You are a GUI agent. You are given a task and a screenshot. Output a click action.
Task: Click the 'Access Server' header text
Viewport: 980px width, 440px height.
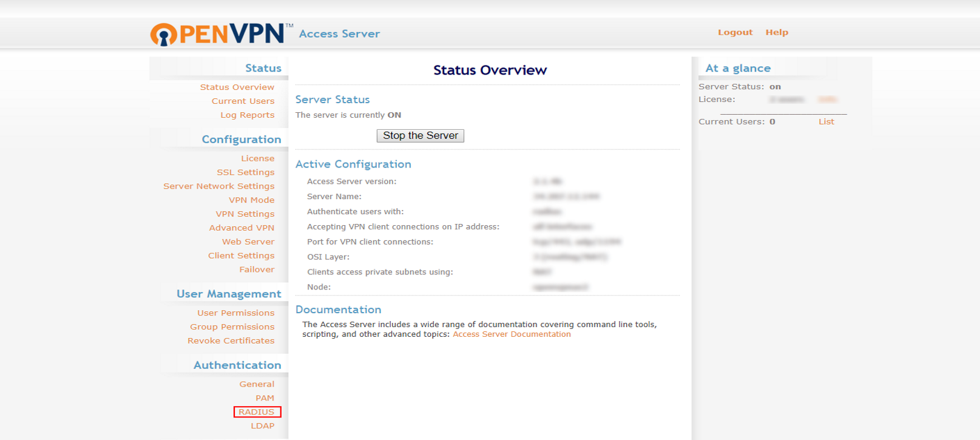[x=339, y=34]
